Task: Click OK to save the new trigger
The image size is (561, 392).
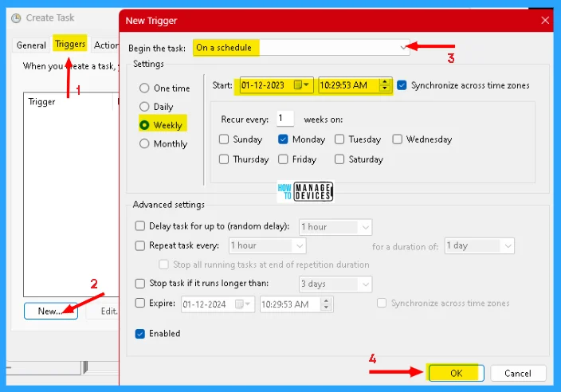Action: [x=456, y=373]
